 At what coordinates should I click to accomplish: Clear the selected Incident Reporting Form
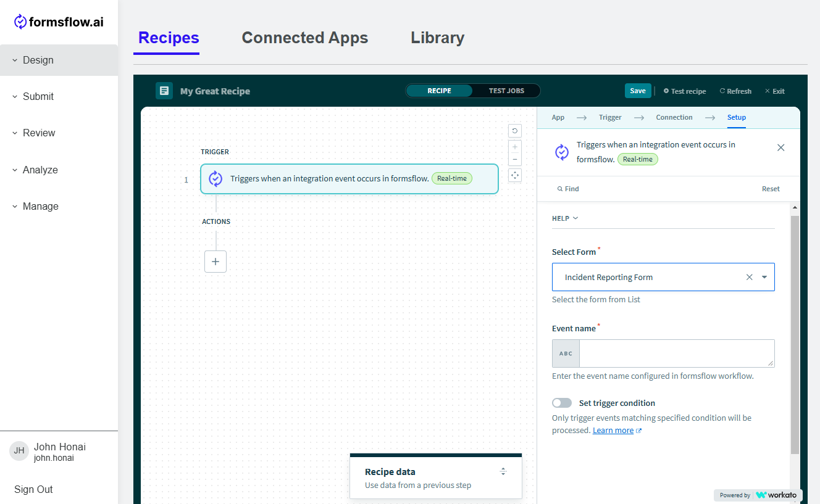pyautogui.click(x=750, y=277)
